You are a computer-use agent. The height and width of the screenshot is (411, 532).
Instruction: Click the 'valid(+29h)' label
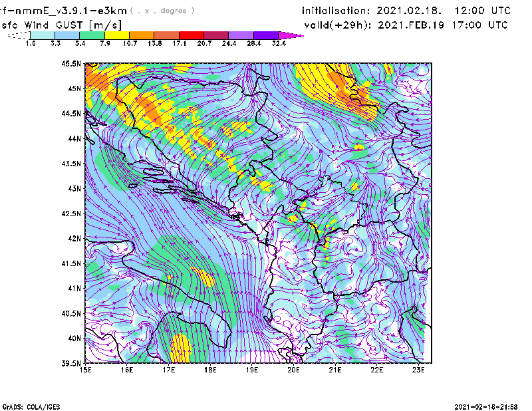(338, 25)
